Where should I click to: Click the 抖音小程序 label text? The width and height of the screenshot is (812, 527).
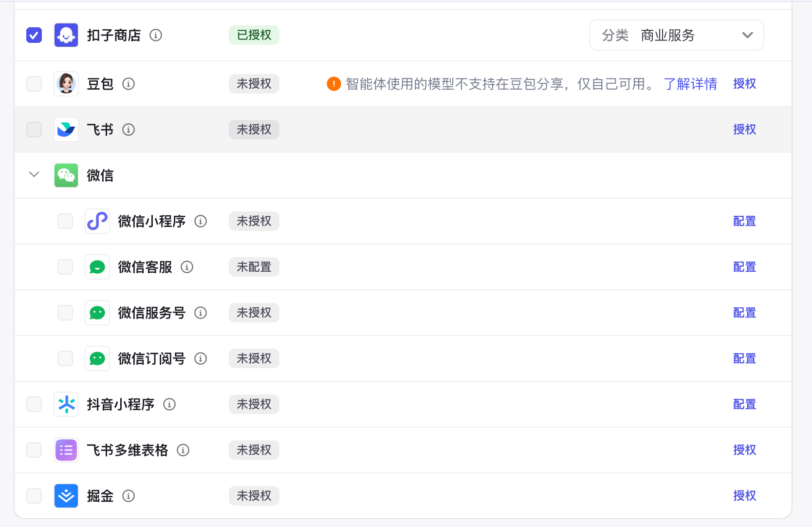point(121,404)
